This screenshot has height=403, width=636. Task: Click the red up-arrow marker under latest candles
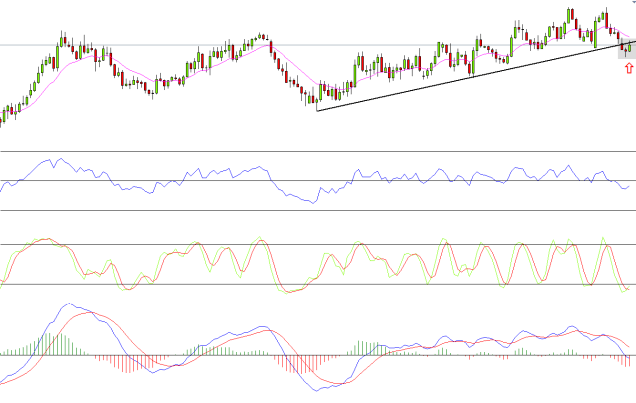[x=629, y=68]
